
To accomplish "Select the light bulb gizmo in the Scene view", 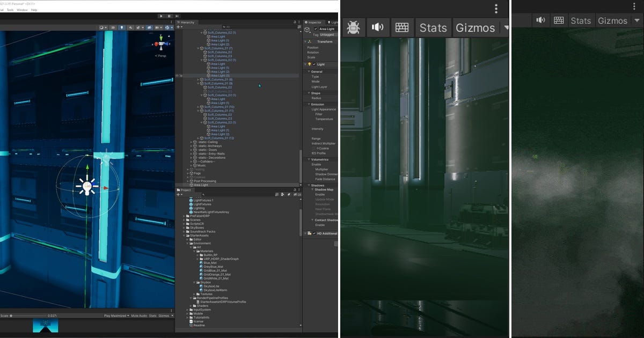I will tap(86, 186).
